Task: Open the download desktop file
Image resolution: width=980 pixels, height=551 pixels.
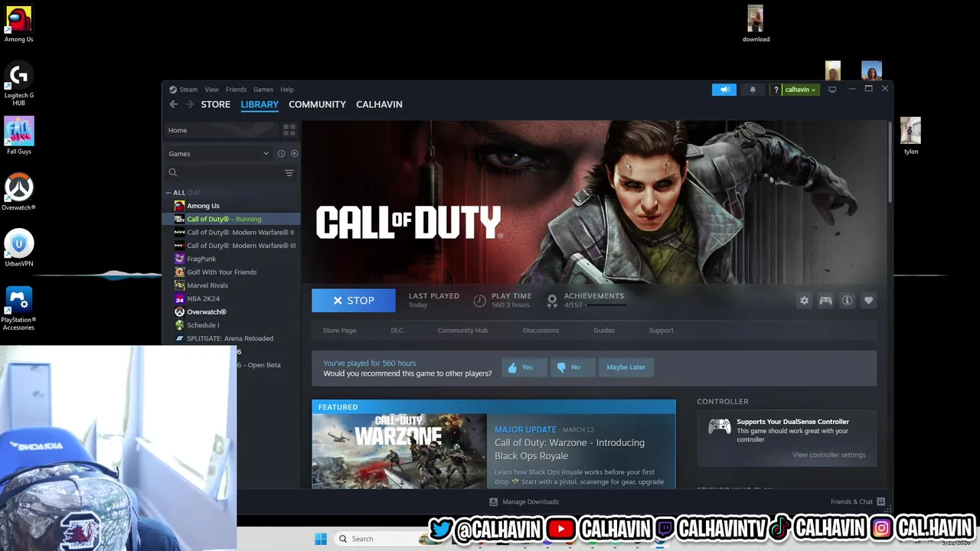Action: coord(756,24)
